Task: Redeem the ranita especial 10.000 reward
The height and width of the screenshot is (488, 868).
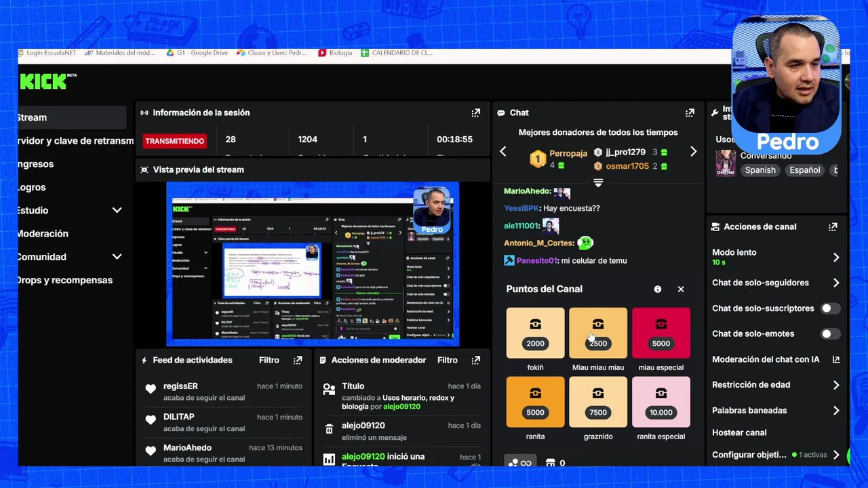Action: (661, 402)
